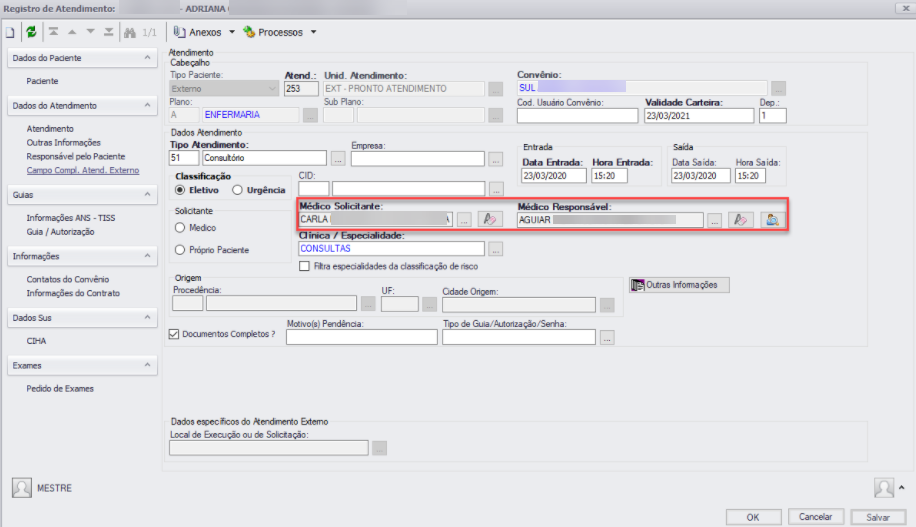The height and width of the screenshot is (527, 916).
Task: Collapse Informações section
Action: click(147, 256)
